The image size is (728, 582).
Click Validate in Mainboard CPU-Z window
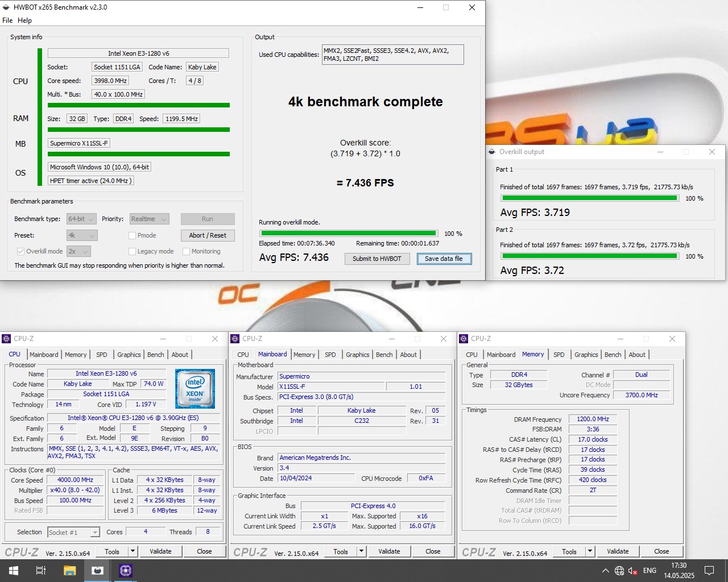[x=389, y=551]
